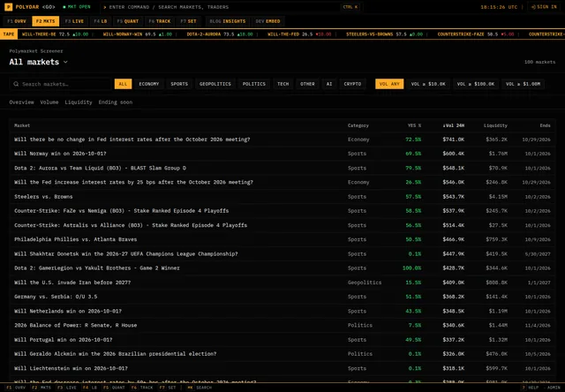This screenshot has height=392, width=565.
Task: Open DEV EMBED link
Action: (267, 21)
